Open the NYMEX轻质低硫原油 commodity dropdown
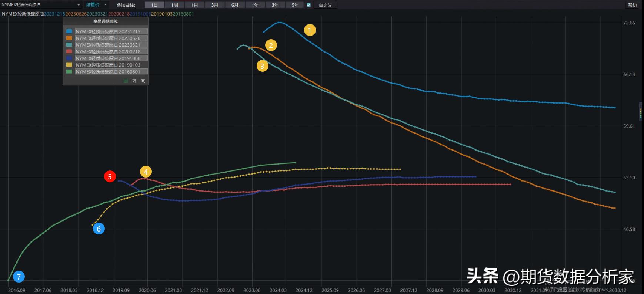 (41, 5)
